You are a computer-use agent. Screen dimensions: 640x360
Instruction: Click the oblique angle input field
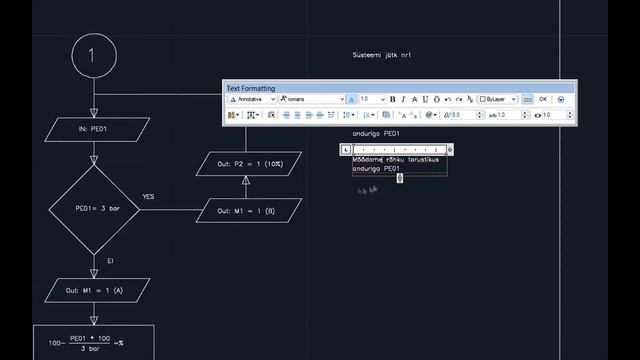click(x=463, y=115)
